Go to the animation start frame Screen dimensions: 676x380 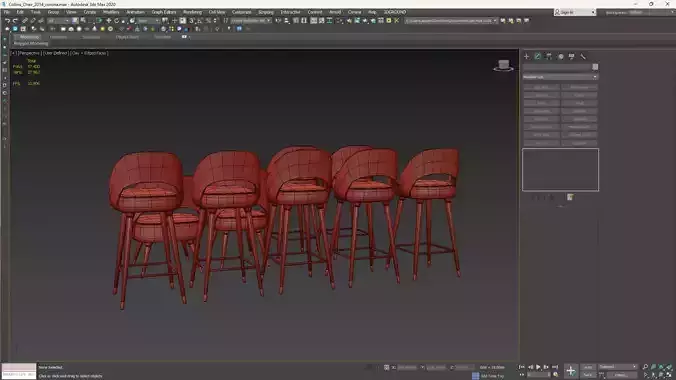coord(522,367)
